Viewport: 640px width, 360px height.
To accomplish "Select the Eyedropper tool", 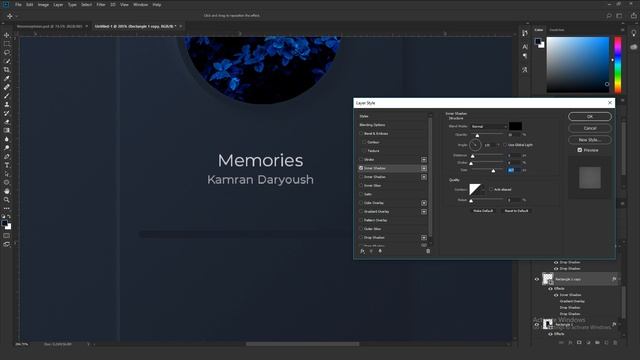I will [x=7, y=78].
